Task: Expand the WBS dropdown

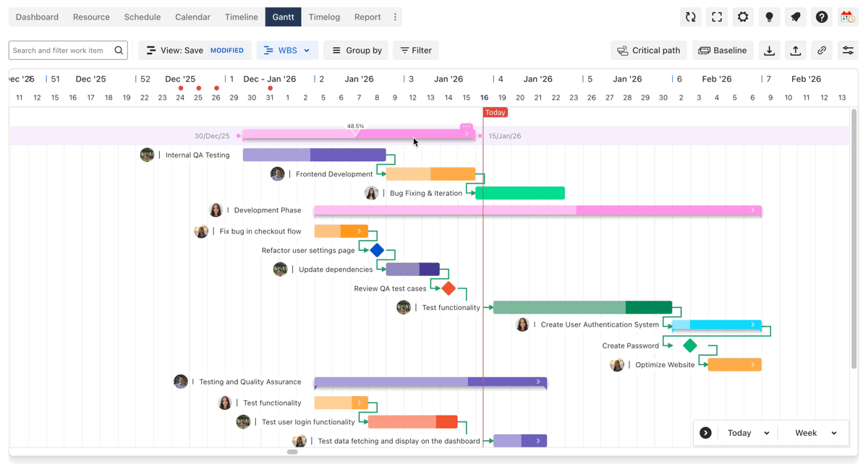Action: [287, 51]
